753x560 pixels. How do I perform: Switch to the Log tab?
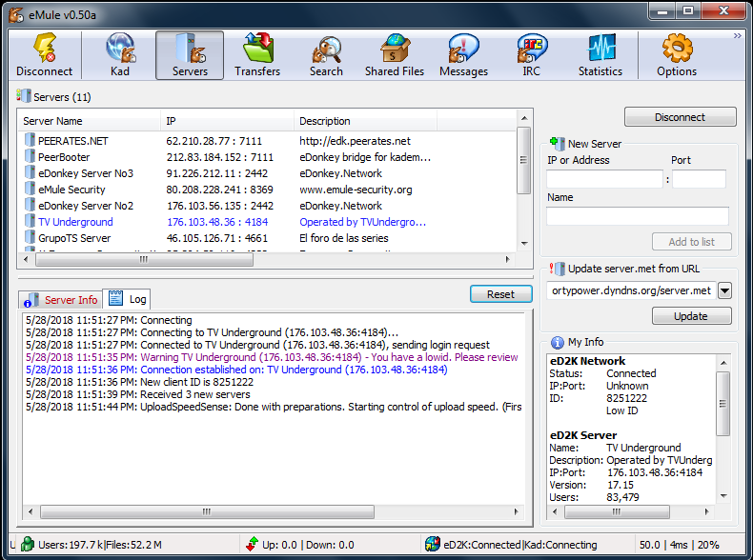coord(128,299)
